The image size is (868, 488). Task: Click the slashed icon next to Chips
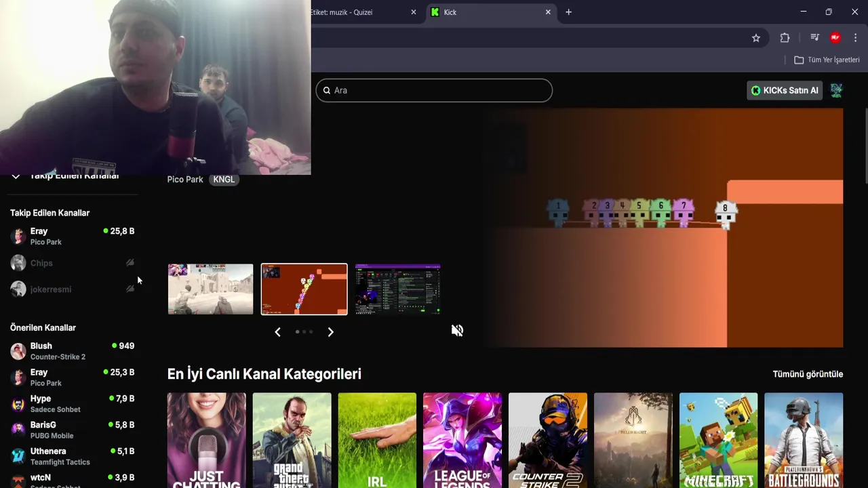tap(130, 262)
